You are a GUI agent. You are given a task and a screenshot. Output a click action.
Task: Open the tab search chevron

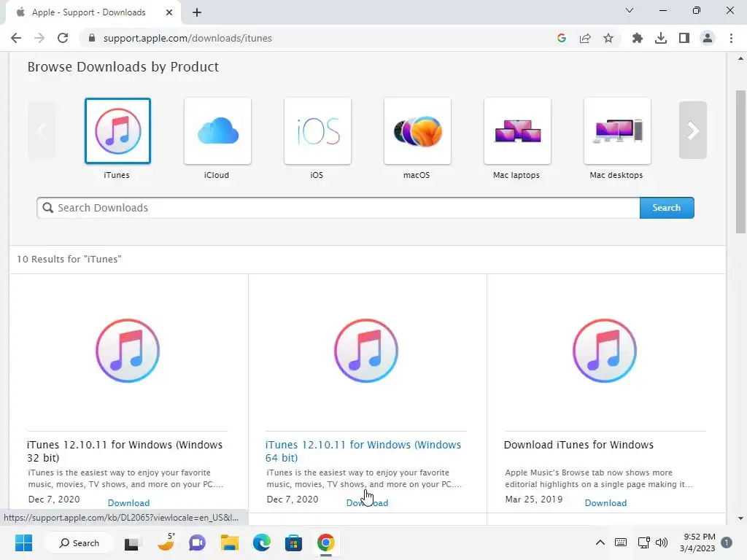630,10
